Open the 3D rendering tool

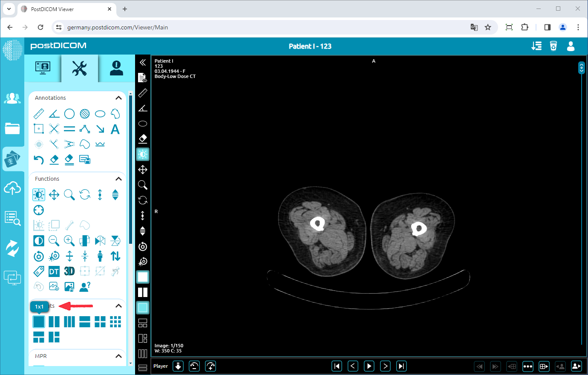tap(69, 271)
